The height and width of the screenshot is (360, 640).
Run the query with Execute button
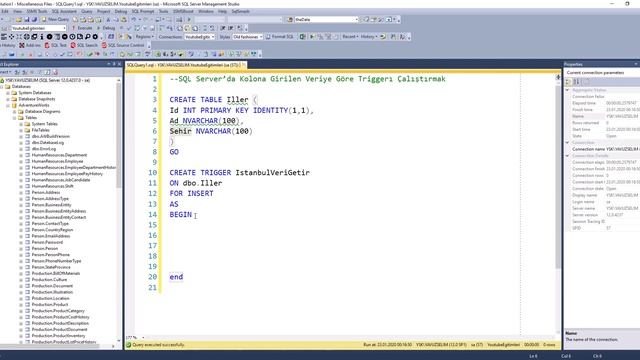point(82,28)
